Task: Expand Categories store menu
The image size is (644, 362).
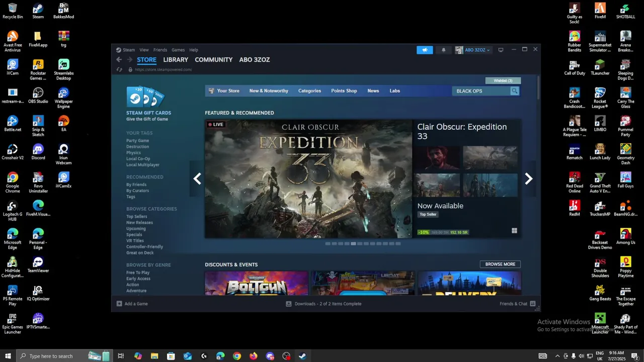Action: (x=309, y=91)
